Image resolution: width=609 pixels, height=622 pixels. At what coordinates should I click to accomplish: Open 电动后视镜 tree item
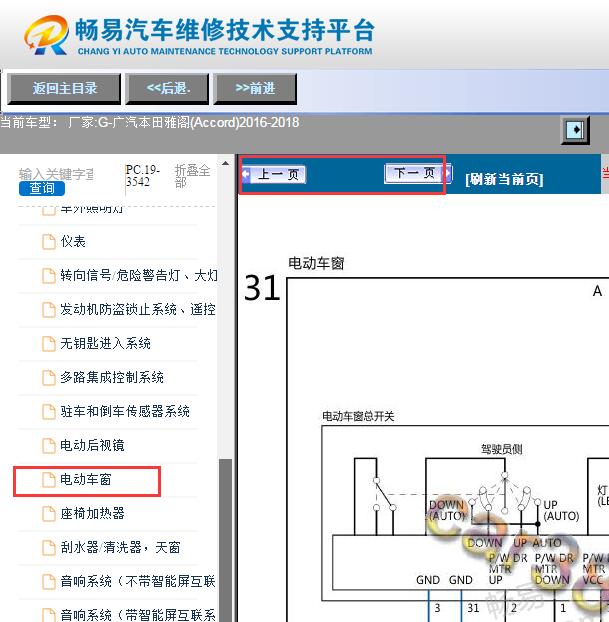[x=92, y=445]
